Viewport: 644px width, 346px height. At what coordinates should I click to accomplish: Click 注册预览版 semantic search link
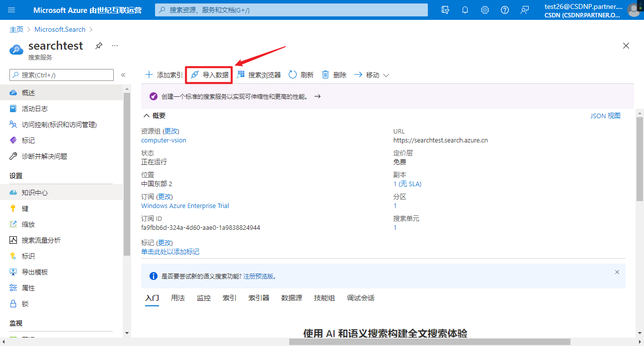[x=259, y=277]
